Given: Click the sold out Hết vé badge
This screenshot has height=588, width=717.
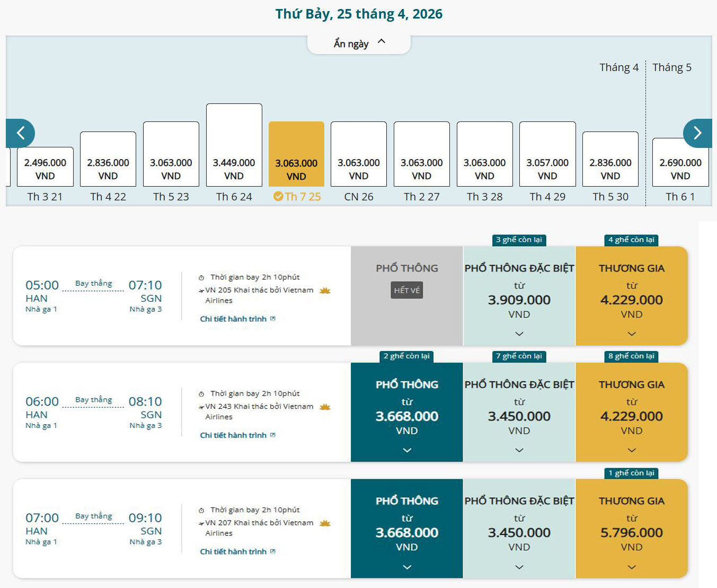Looking at the screenshot, I should 406,291.
